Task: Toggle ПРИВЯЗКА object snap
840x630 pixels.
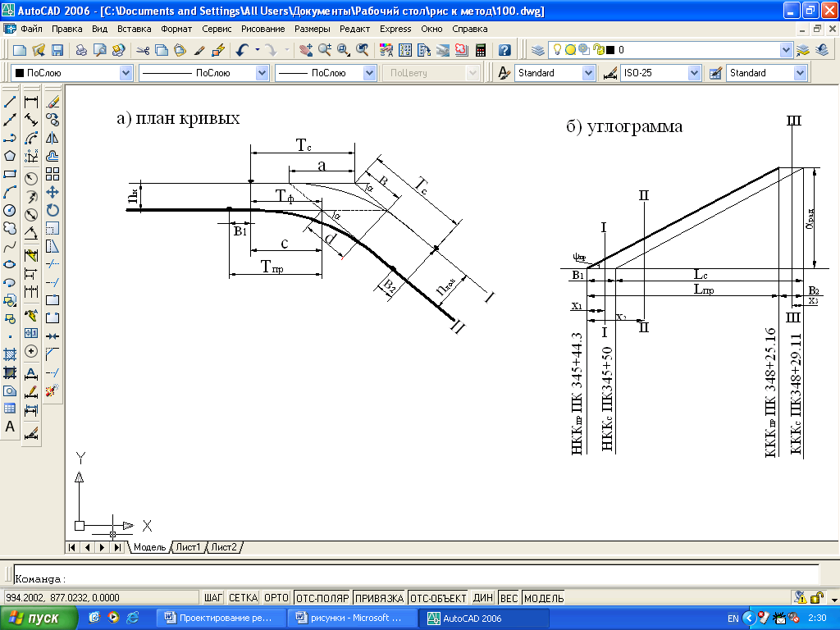Action: (379, 598)
